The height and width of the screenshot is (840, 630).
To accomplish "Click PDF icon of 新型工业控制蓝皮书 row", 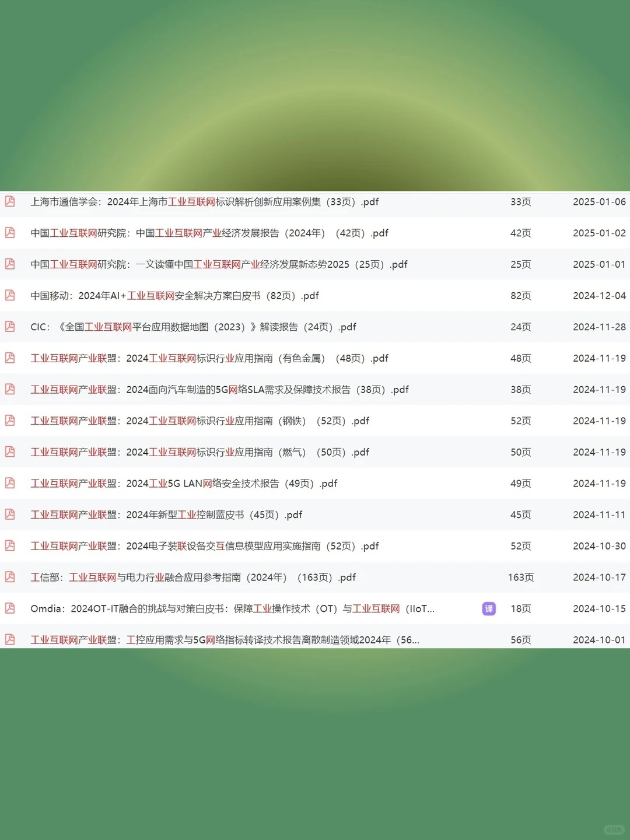I will click(x=10, y=514).
